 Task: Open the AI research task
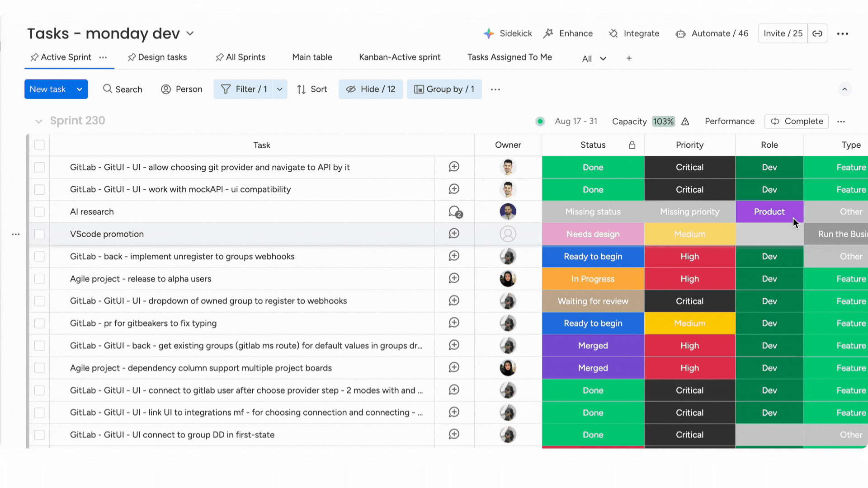click(x=92, y=212)
